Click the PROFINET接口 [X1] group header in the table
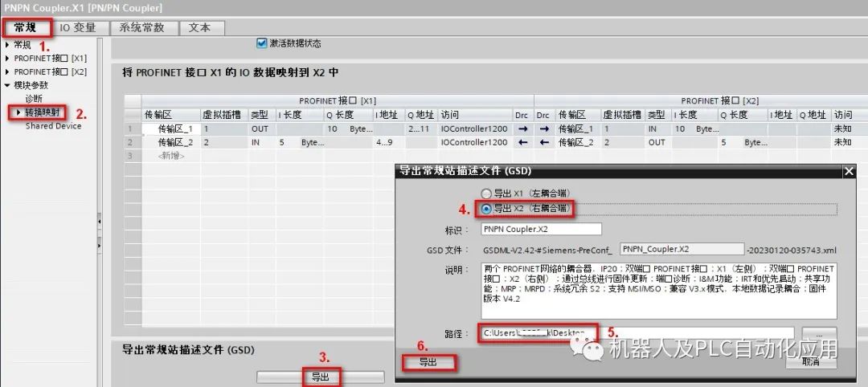 pos(338,101)
